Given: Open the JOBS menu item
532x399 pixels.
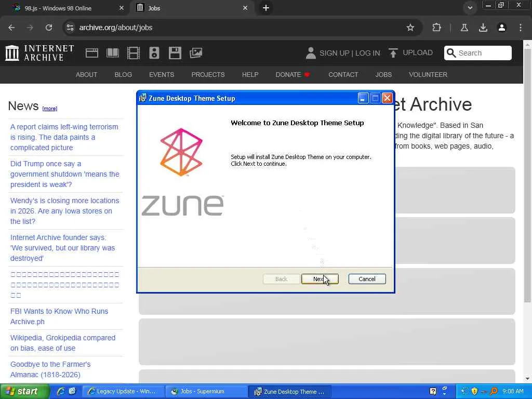Looking at the screenshot, I should [x=383, y=75].
